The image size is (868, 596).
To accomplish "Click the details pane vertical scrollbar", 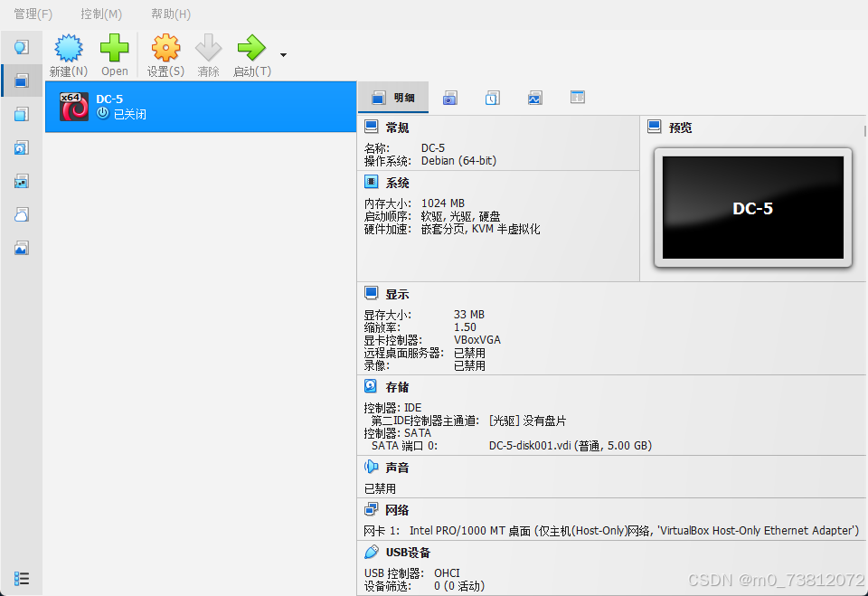I will pyautogui.click(x=864, y=131).
